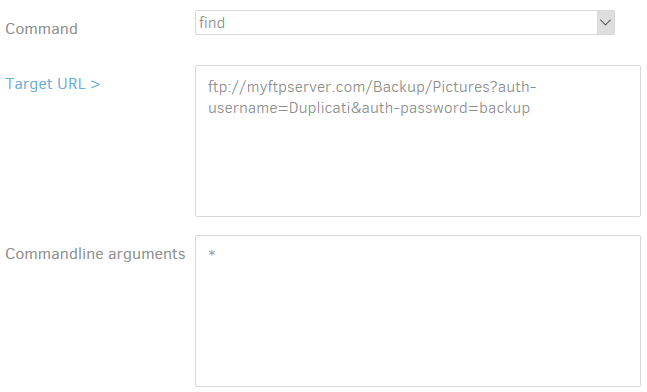Image resolution: width=647 pixels, height=392 pixels.
Task: Click the word find in Command box
Action: pyautogui.click(x=212, y=23)
